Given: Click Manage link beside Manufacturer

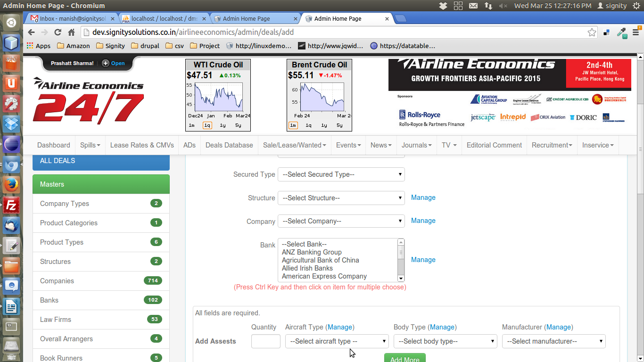Looking at the screenshot, I should coord(559,327).
